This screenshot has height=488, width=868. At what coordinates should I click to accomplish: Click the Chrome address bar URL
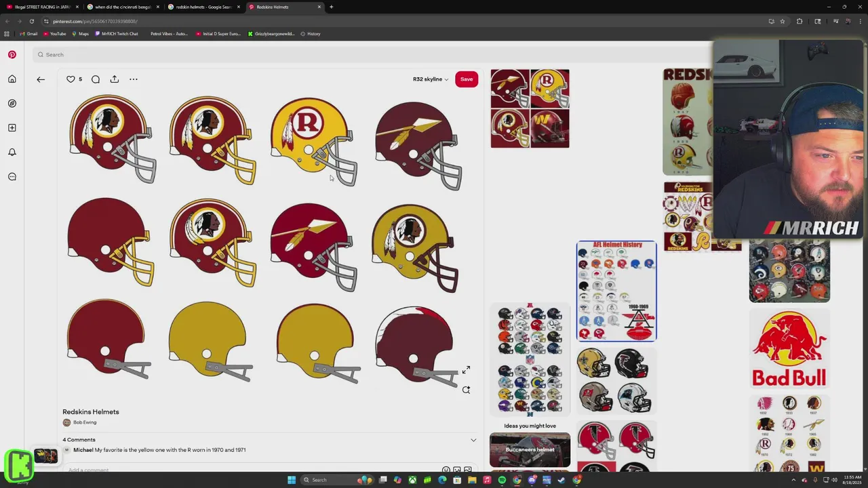[95, 21]
